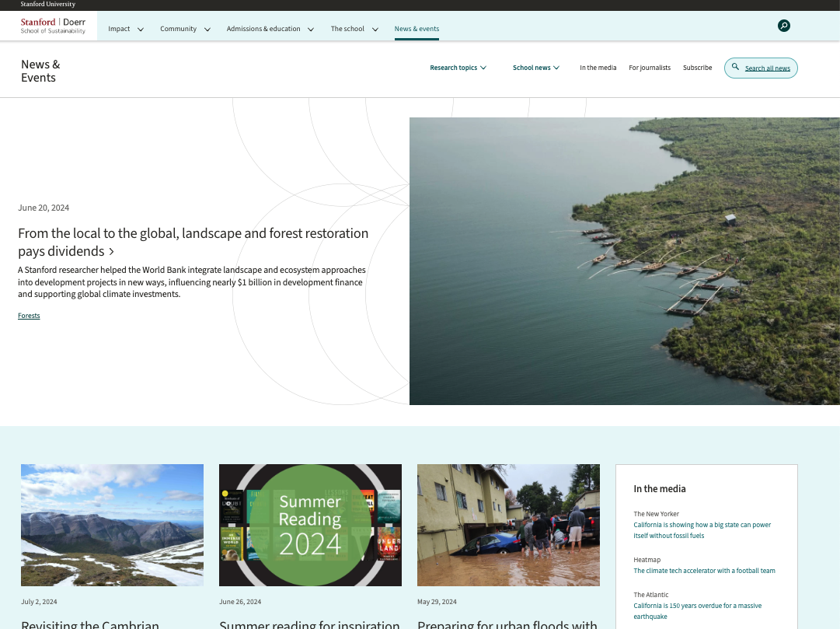Screen dimensions: 840x629
Task: Open the lake aerial featured image
Action: pos(624,260)
